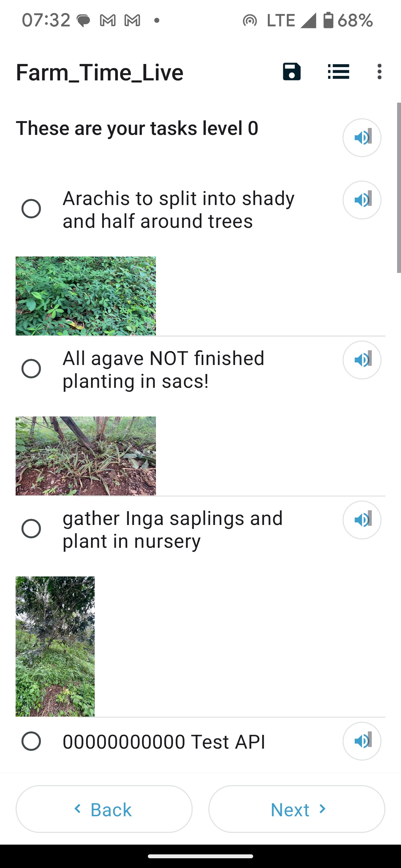Open the three-dot overflow menu
The width and height of the screenshot is (401, 868).
pos(379,72)
